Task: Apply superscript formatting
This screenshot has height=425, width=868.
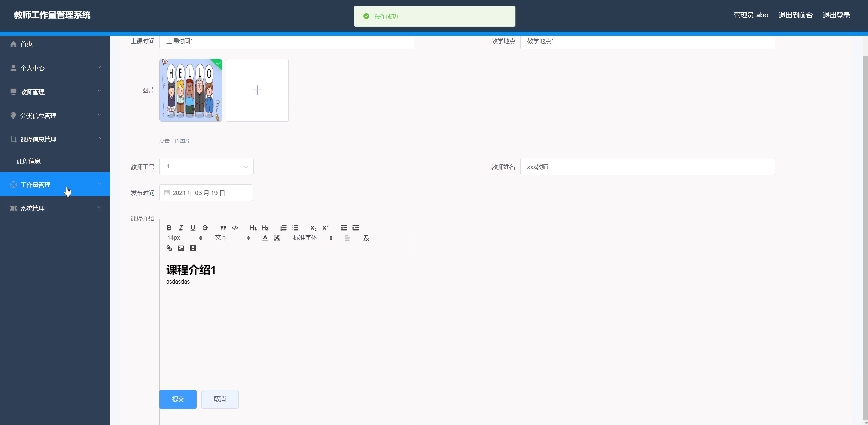Action: [x=325, y=228]
